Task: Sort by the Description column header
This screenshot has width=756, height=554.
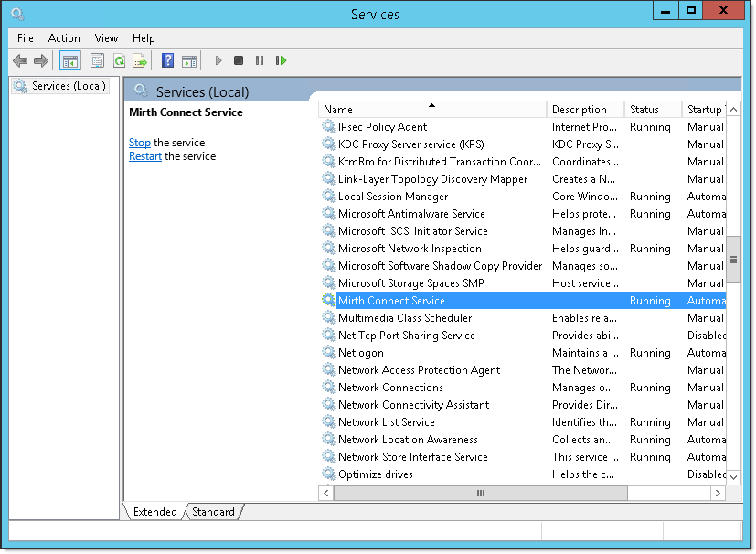Action: (x=585, y=110)
